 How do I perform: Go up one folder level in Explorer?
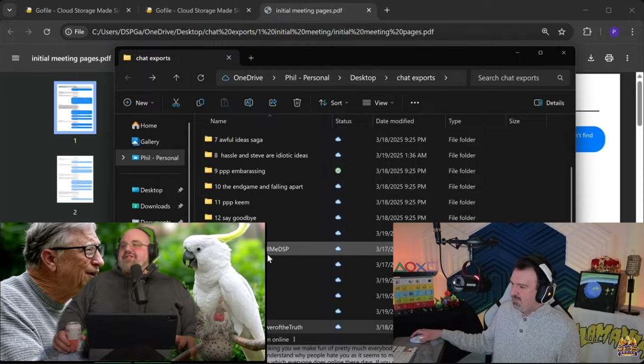pos(177,78)
